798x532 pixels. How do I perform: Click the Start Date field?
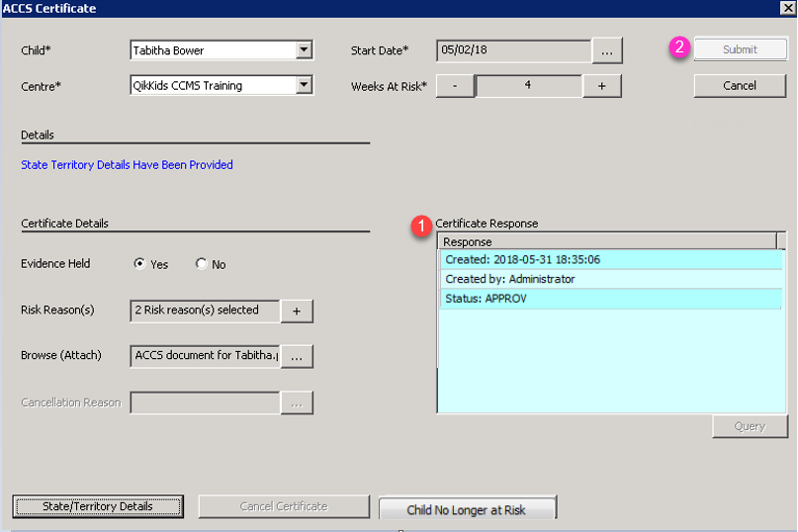coord(513,49)
